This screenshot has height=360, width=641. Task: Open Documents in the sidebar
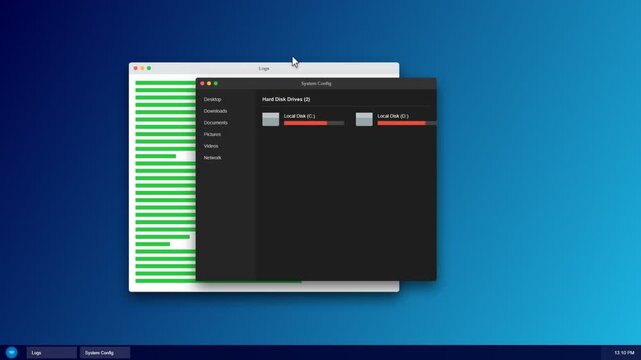215,123
